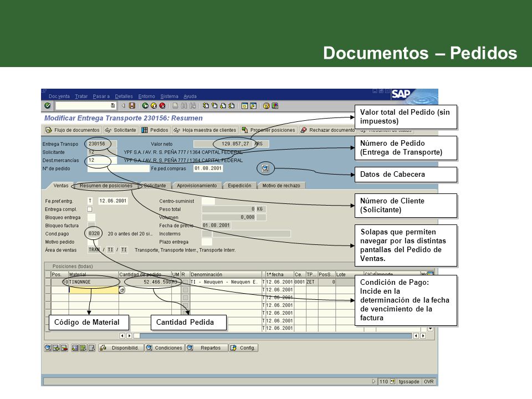
Task: Click the green Enter checkmark icon
Action: [48, 106]
